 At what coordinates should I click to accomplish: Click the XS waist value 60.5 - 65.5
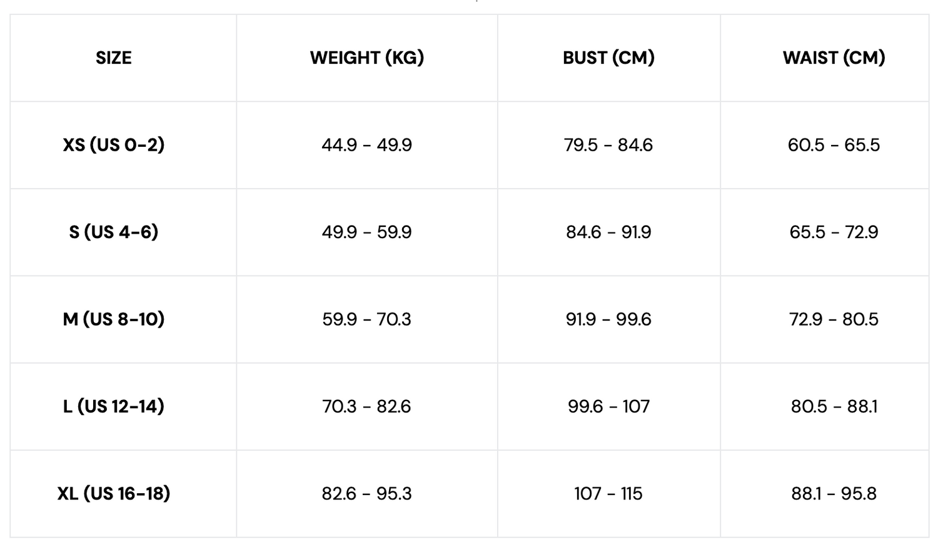pyautogui.click(x=834, y=145)
